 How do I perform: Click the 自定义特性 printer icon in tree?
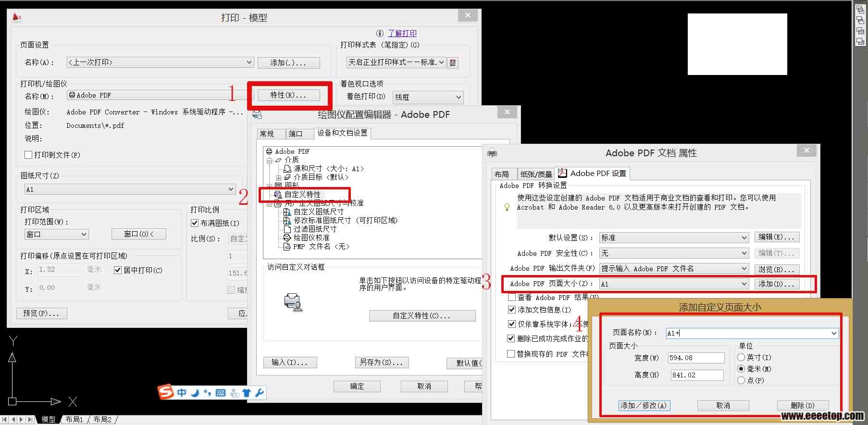coord(278,195)
